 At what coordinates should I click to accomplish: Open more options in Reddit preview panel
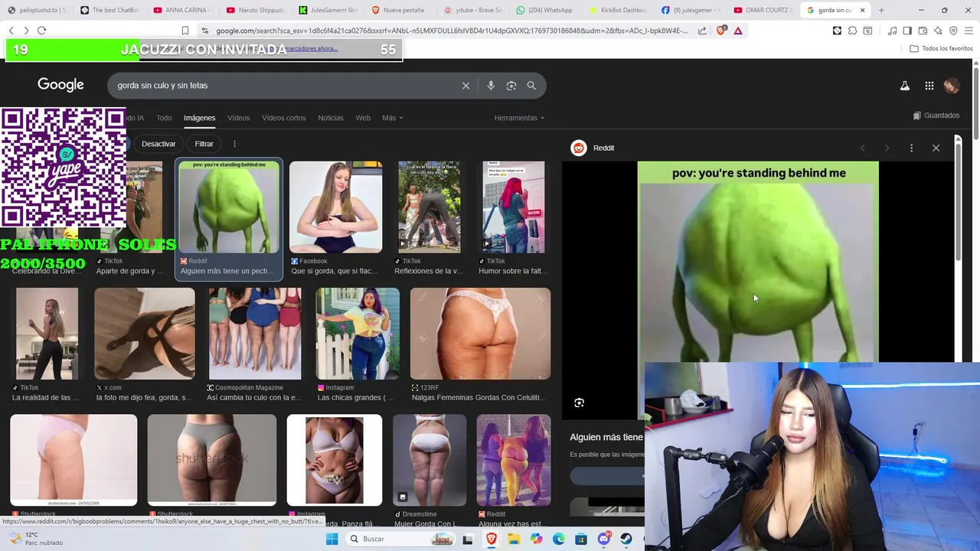pos(911,148)
